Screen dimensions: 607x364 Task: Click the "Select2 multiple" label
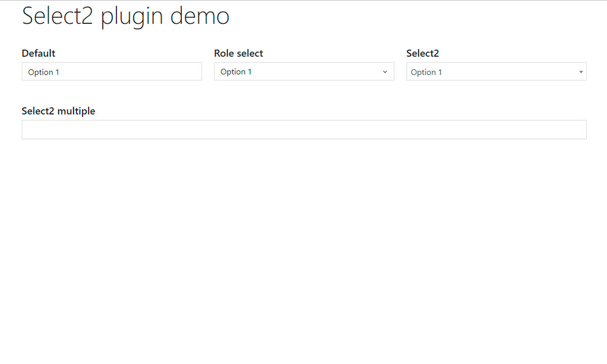(58, 111)
